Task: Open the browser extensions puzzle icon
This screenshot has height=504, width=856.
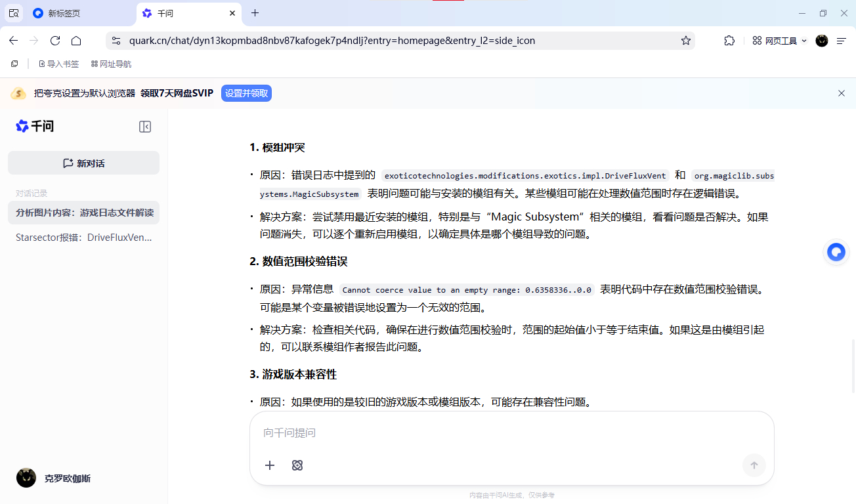Action: tap(729, 41)
